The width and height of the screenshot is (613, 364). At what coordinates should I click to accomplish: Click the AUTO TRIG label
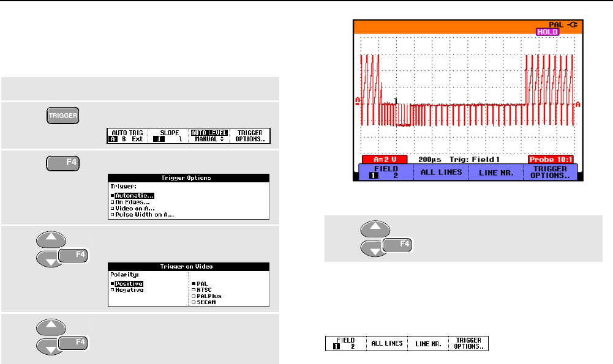(x=127, y=133)
